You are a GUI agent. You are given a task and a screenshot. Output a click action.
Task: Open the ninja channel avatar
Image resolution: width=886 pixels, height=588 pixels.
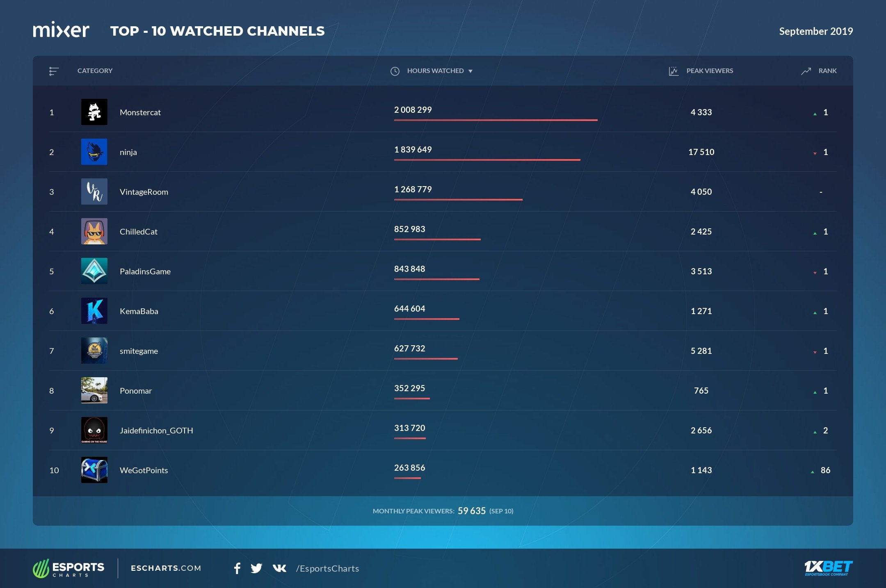[x=94, y=152]
